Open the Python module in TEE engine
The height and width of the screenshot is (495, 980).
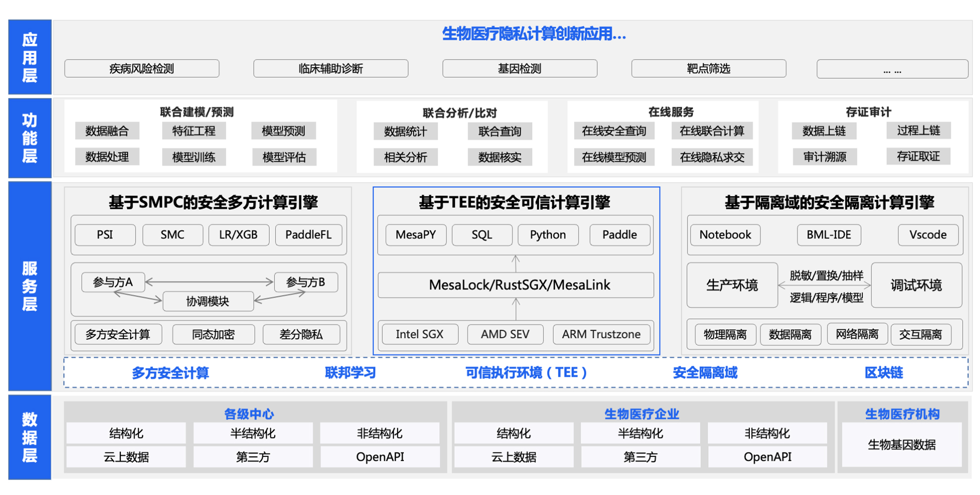[x=548, y=235]
